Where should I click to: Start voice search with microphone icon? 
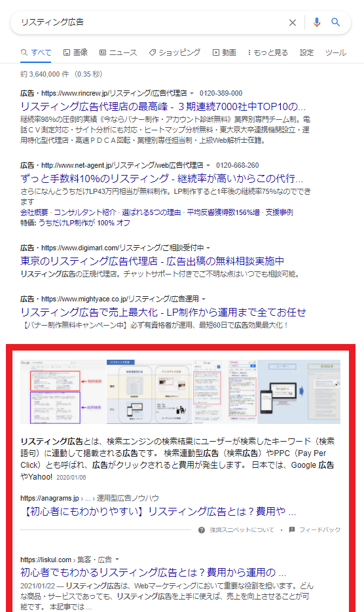[317, 22]
